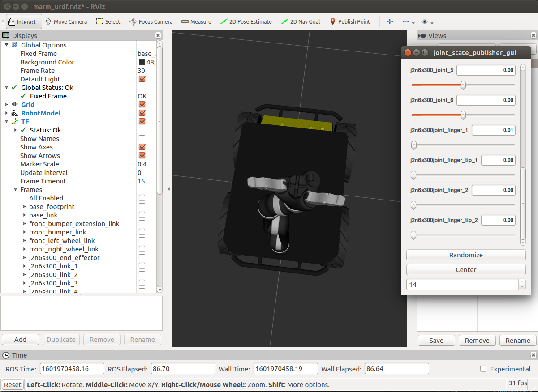
Task: Click the blue plus add-tool icon
Action: pos(390,21)
